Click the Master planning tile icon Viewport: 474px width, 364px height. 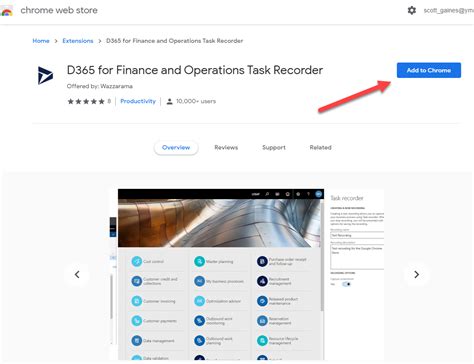[199, 261]
